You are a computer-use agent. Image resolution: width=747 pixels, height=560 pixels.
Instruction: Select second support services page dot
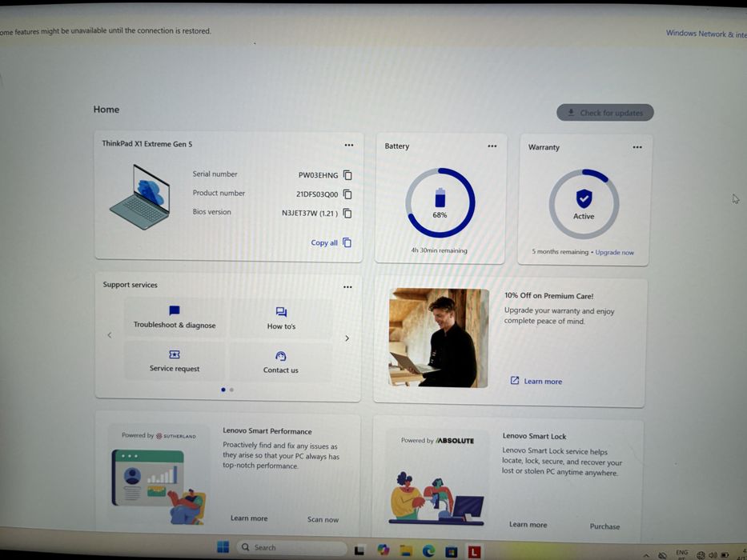tap(231, 390)
